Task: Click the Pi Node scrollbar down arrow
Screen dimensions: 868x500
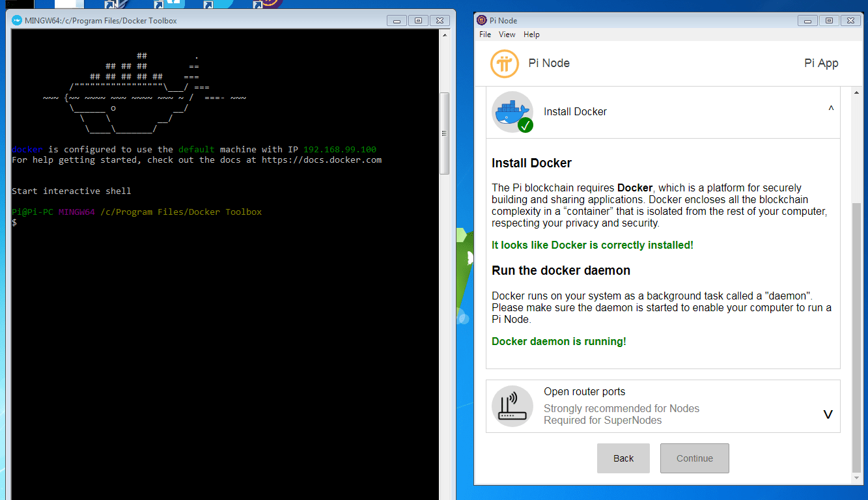Action: tap(856, 479)
